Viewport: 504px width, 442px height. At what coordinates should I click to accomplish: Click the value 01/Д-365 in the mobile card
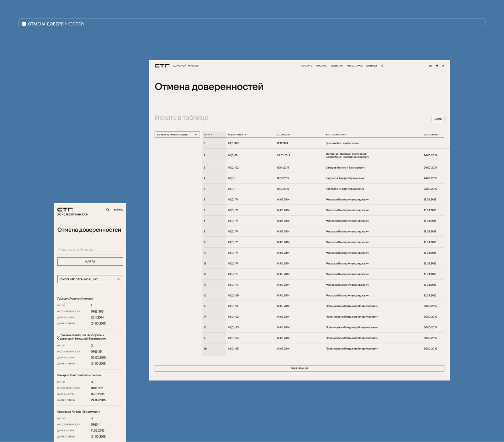tap(97, 311)
